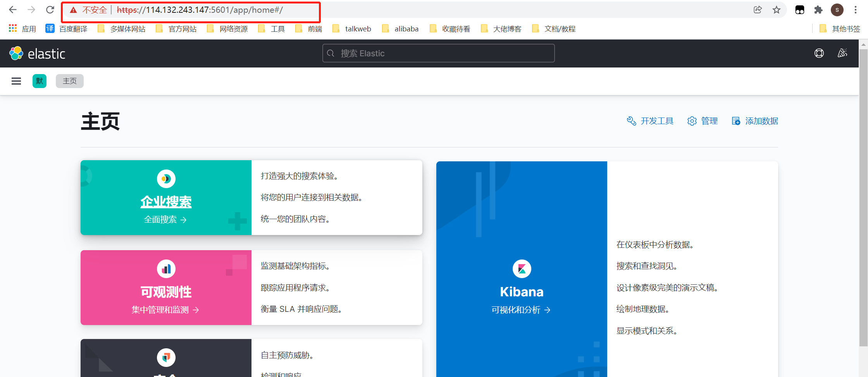The height and width of the screenshot is (377, 868).
Task: Open the 大佬博客 bookmark folder
Action: (501, 29)
